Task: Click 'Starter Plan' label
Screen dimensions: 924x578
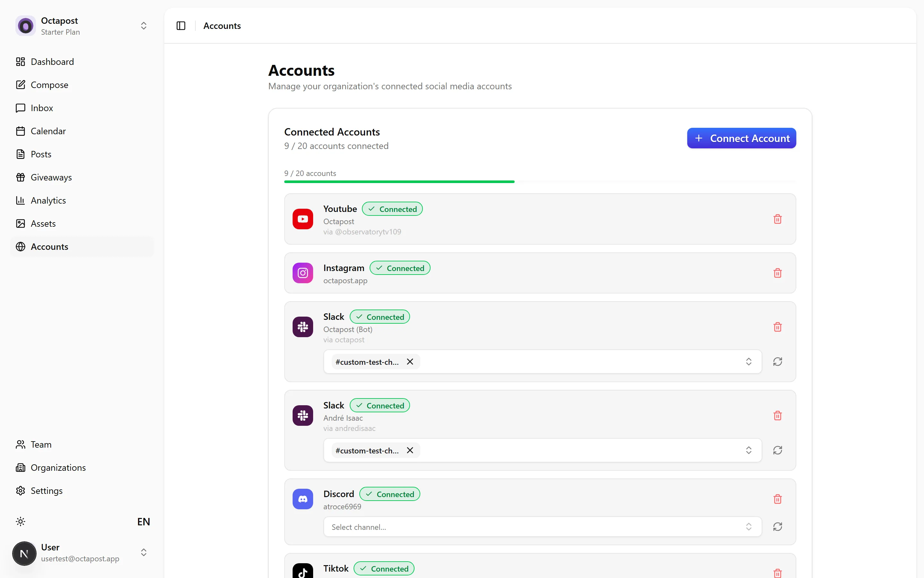Action: click(x=60, y=32)
